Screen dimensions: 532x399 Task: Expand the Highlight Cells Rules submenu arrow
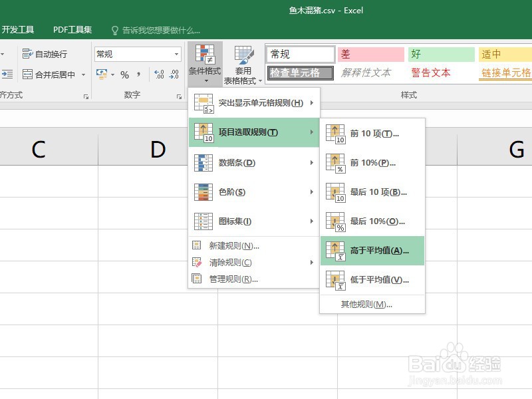point(312,103)
